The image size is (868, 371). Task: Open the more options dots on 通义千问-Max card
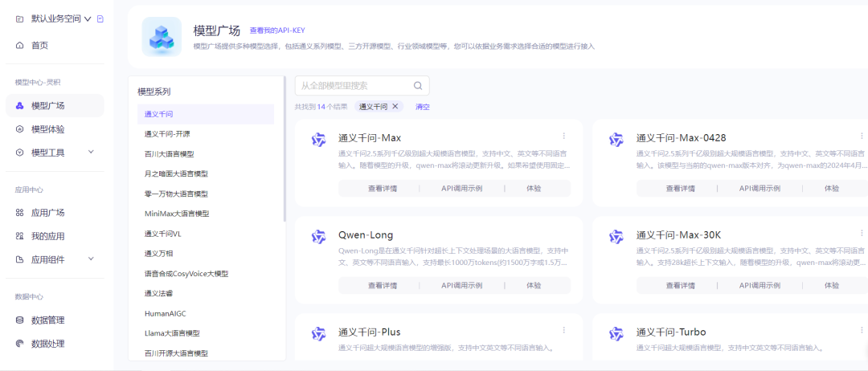(564, 136)
